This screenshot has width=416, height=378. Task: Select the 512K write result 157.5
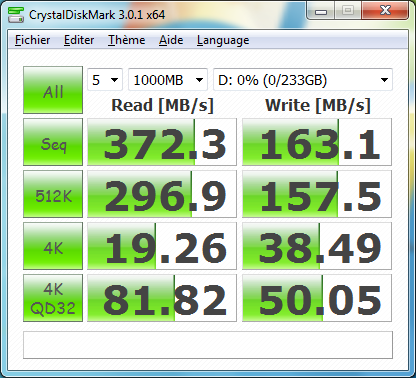(317, 194)
